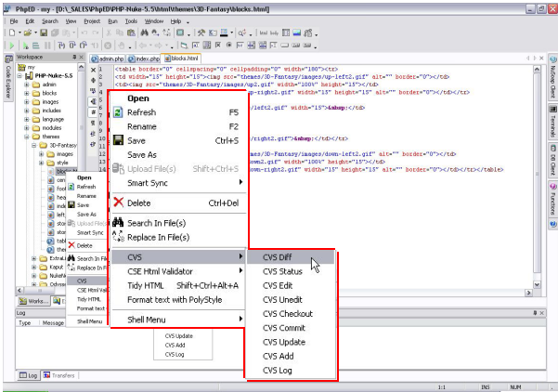This screenshot has width=558, height=392.
Task: Collapse the 3D-Fantasy folder node
Action: pos(33,145)
